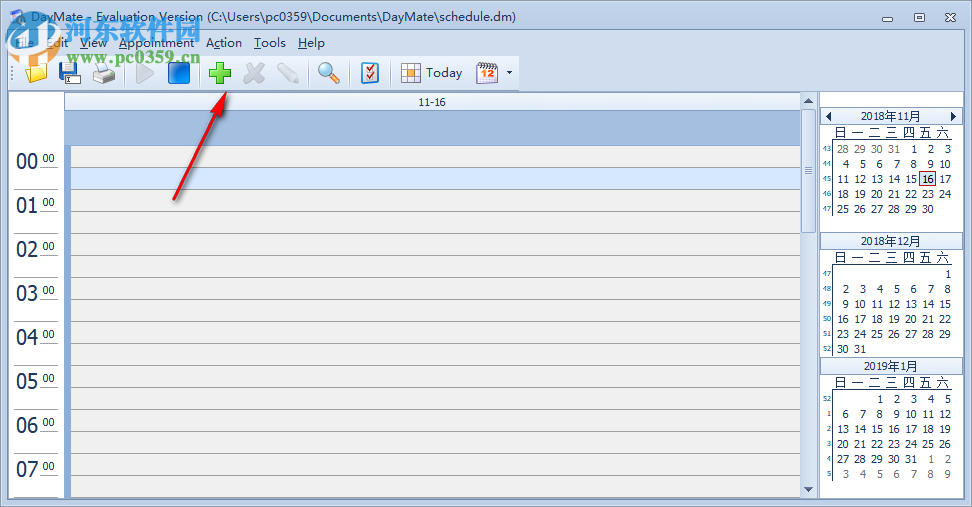
Task: Open the Appointment menu
Action: click(156, 43)
